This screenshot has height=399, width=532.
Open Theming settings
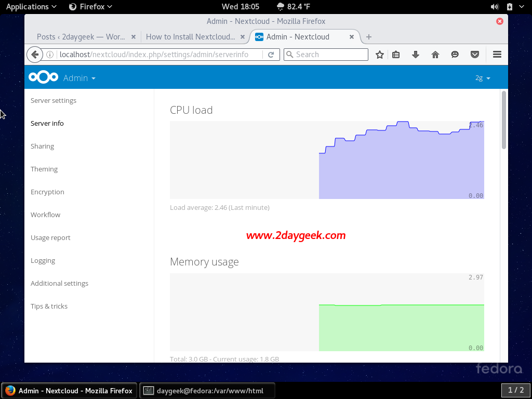[44, 169]
